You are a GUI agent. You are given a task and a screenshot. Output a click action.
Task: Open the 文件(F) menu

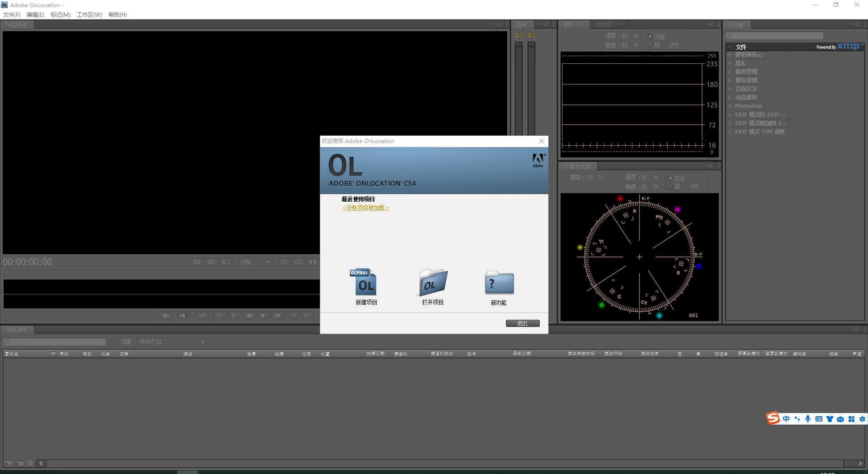(x=12, y=15)
